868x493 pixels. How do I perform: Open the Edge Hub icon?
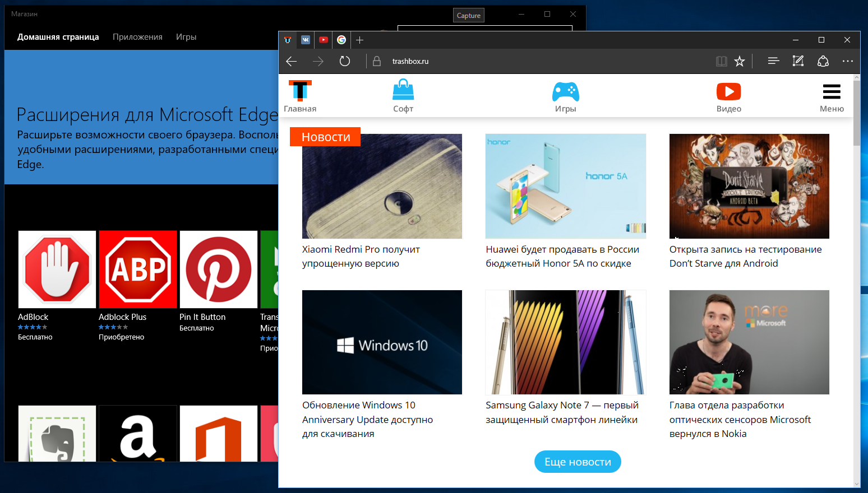tap(773, 61)
